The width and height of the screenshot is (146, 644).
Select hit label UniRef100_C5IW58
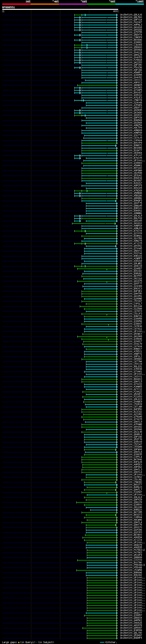[x=131, y=570]
